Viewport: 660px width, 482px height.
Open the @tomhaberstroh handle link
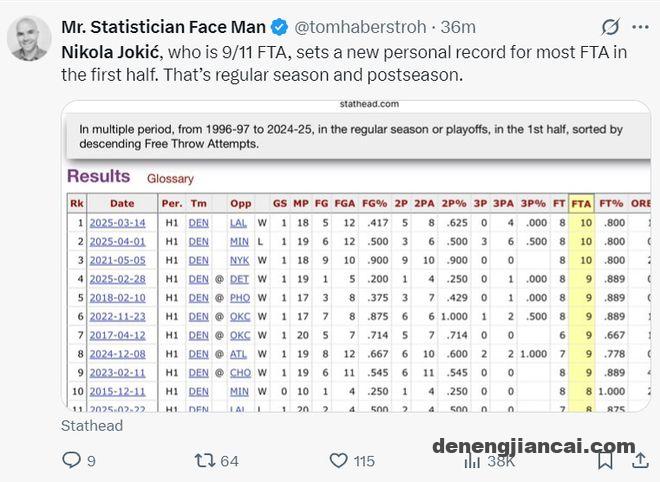360,27
